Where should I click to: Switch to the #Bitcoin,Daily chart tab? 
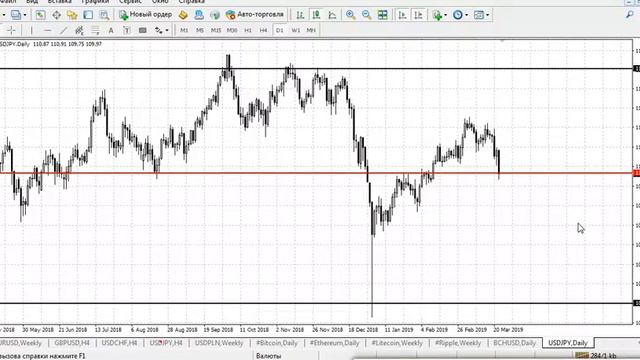point(277,343)
